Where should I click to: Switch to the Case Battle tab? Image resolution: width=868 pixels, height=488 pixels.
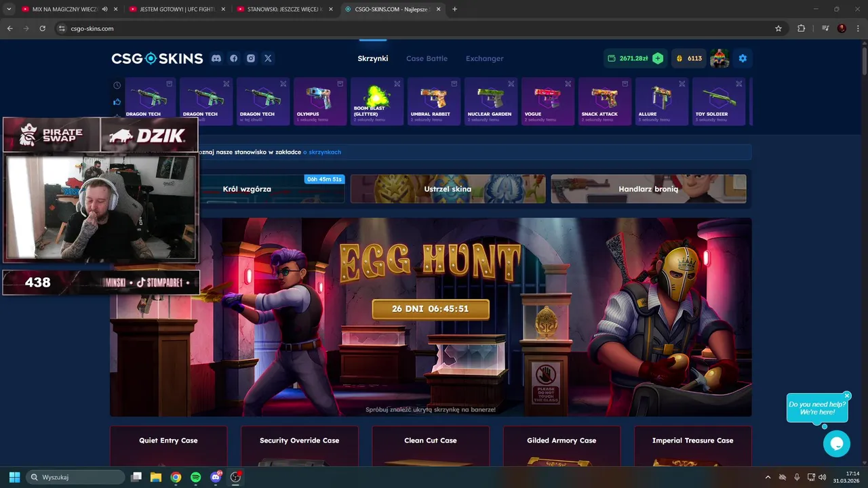(427, 58)
